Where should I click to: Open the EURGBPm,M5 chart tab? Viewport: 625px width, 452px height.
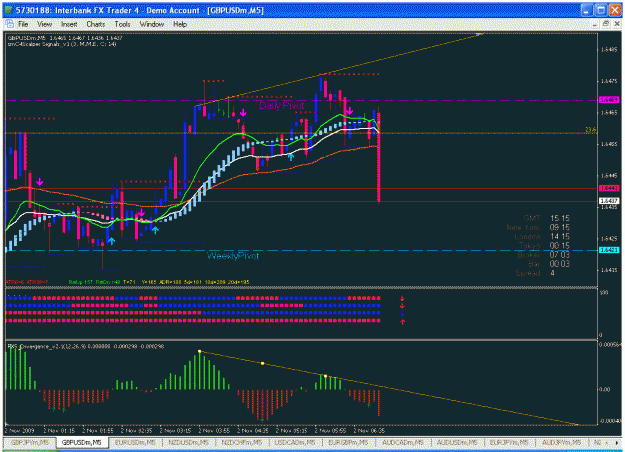348,442
